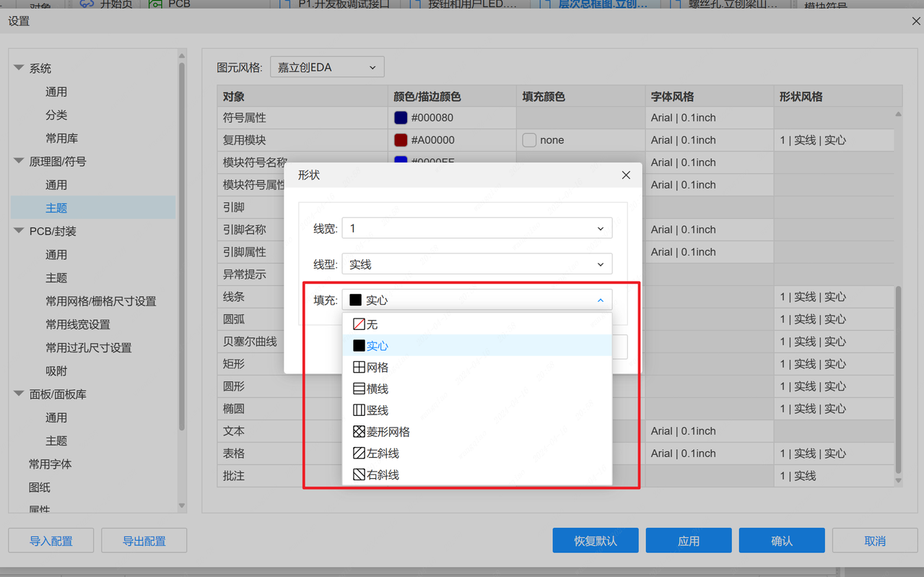Switch to the 开始页 tab behind settings
The image size is (924, 577).
pos(107,4)
